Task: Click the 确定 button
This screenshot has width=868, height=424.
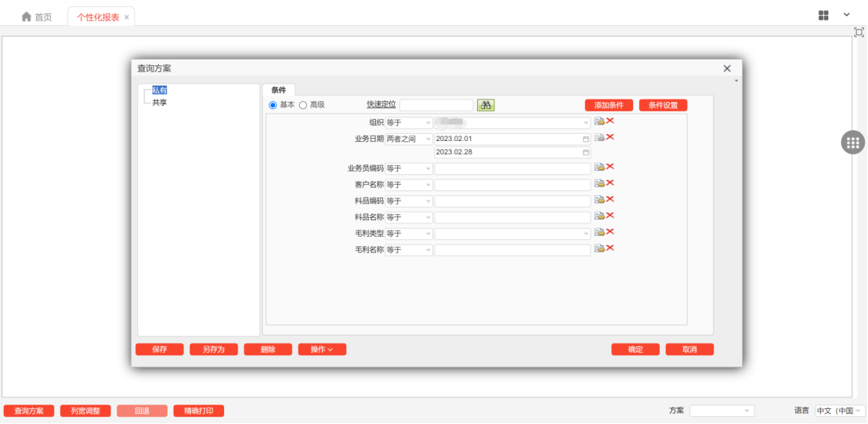Action: point(635,350)
